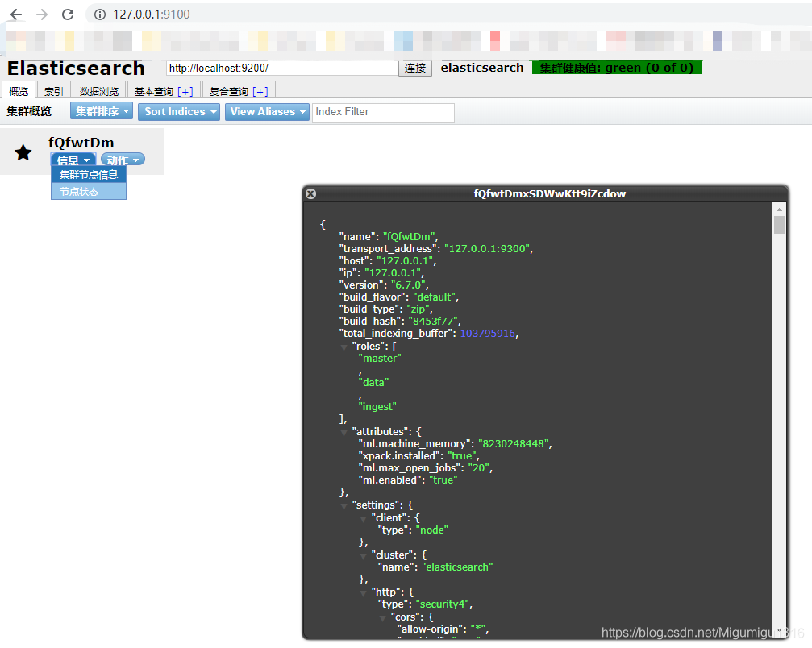The height and width of the screenshot is (648, 812).
Task: Click the "127.0.0.1:9300" transport address value
Action: (x=487, y=249)
